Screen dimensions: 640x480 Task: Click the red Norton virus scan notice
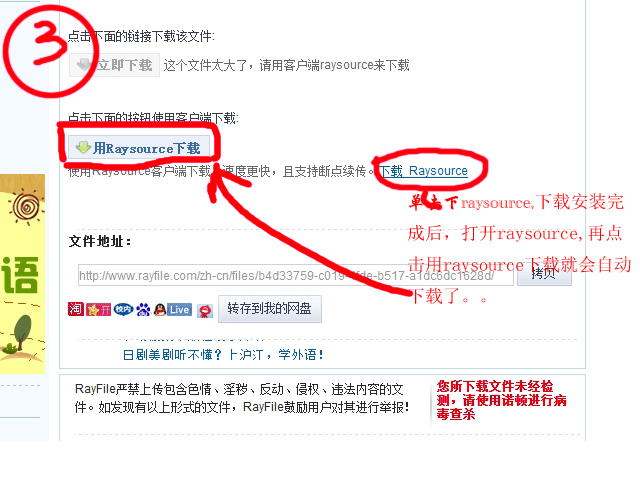pyautogui.click(x=501, y=400)
